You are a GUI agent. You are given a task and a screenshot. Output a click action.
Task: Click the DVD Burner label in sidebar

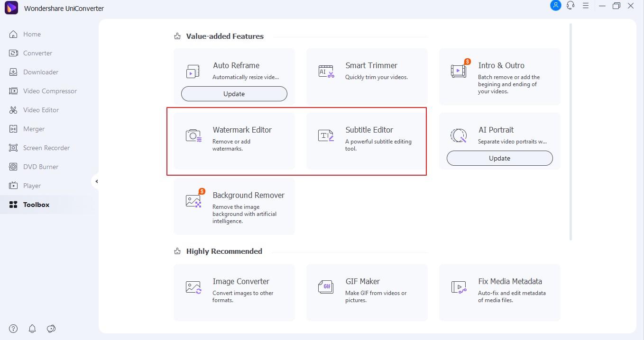coord(41,167)
